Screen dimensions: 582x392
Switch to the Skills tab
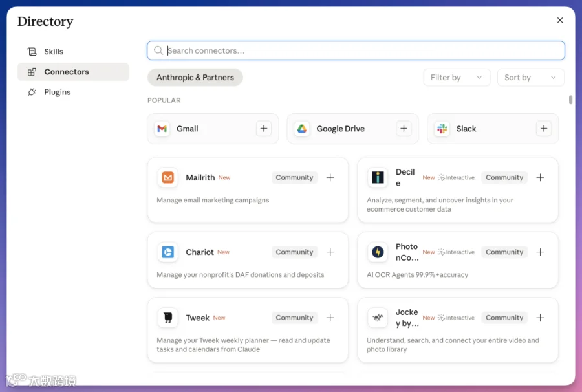(x=73, y=52)
